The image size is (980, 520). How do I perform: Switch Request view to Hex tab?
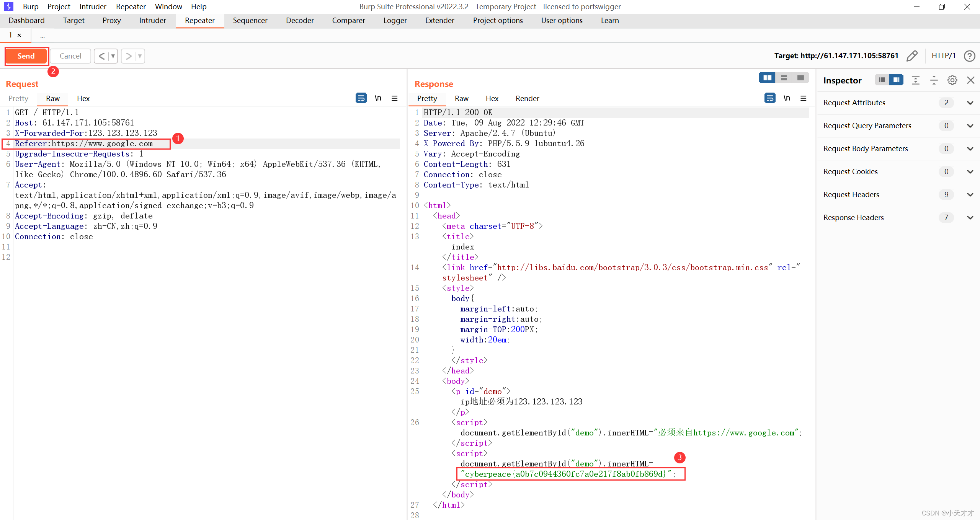[83, 98]
